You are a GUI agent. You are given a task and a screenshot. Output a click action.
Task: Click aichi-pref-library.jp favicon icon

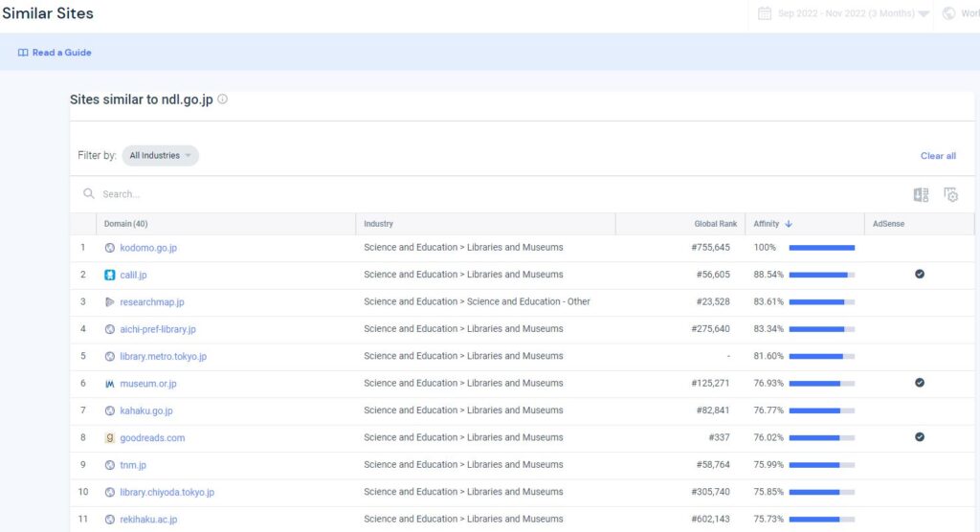[110, 329]
